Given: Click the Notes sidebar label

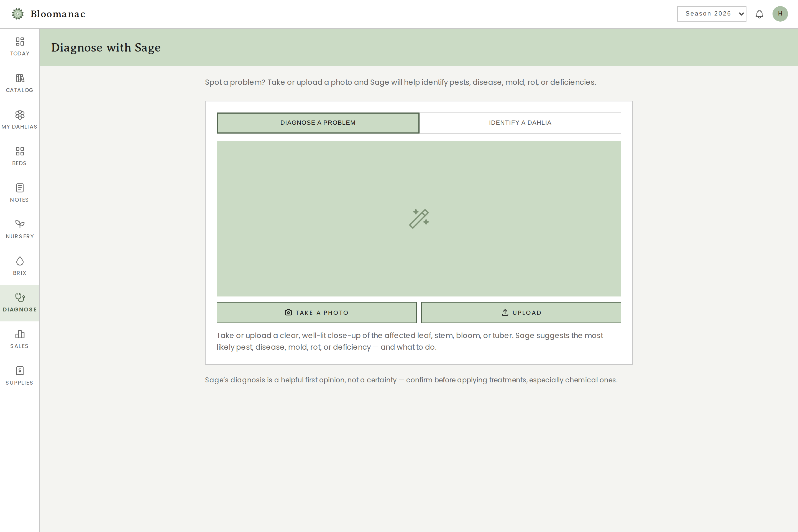Looking at the screenshot, I should tap(19, 200).
